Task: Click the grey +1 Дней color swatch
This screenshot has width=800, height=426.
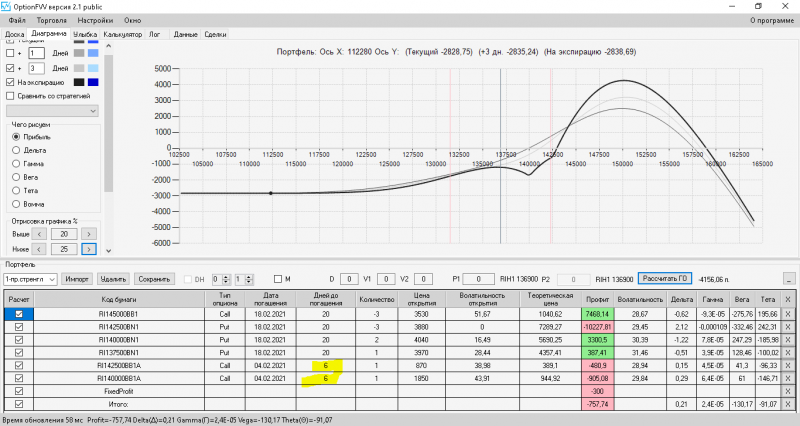Action: (79, 53)
